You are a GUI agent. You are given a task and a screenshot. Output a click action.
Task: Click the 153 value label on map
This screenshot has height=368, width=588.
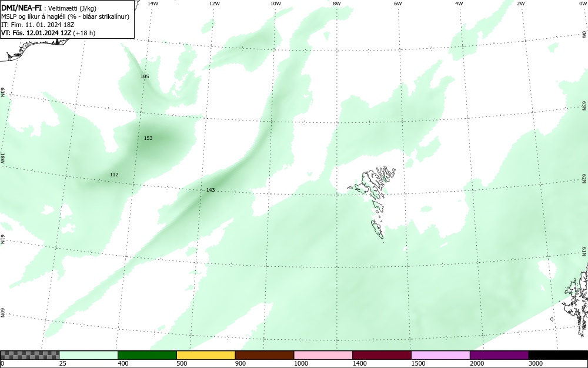point(148,138)
